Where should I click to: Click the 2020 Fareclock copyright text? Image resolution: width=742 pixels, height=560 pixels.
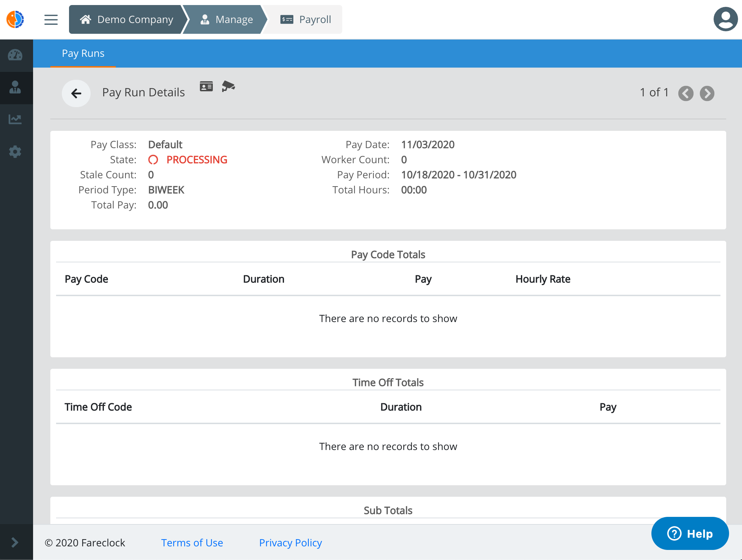[85, 542]
